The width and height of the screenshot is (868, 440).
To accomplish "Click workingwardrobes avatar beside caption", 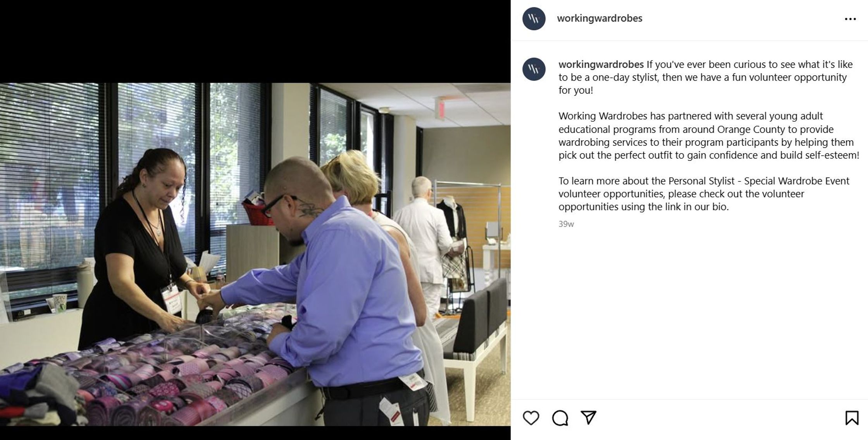I will point(534,69).
